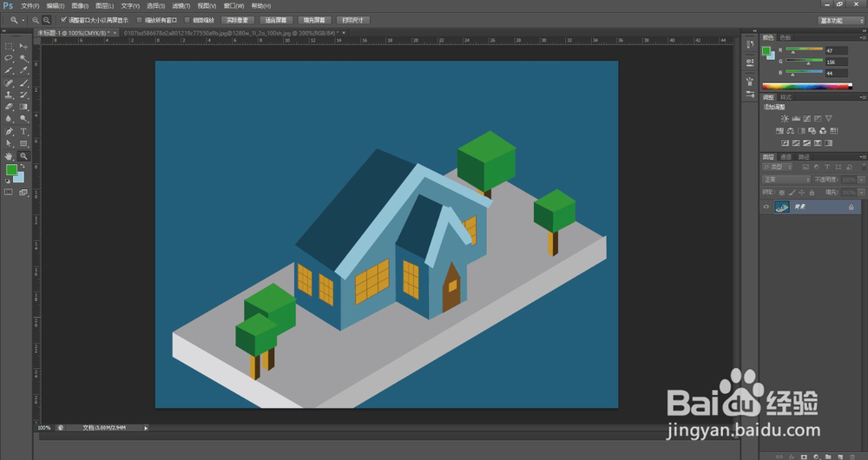Choose the Horizontal Type tool

pyautogui.click(x=23, y=131)
